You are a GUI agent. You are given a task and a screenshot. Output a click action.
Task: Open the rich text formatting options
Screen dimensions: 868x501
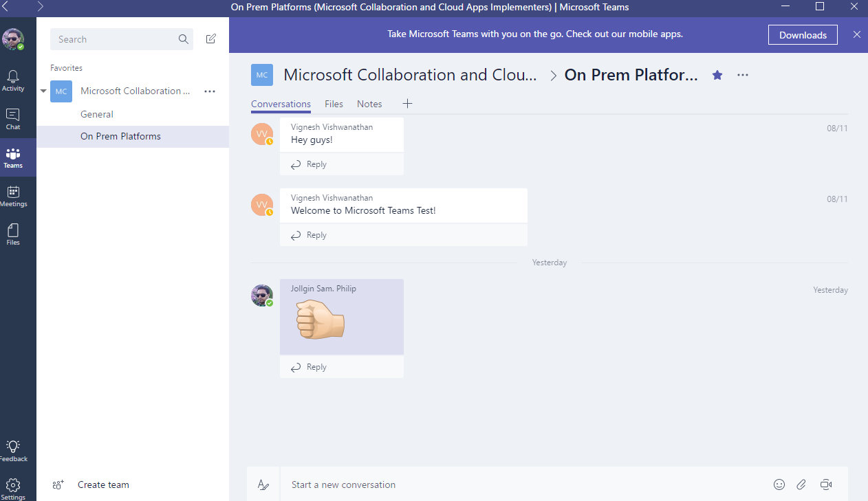263,485
